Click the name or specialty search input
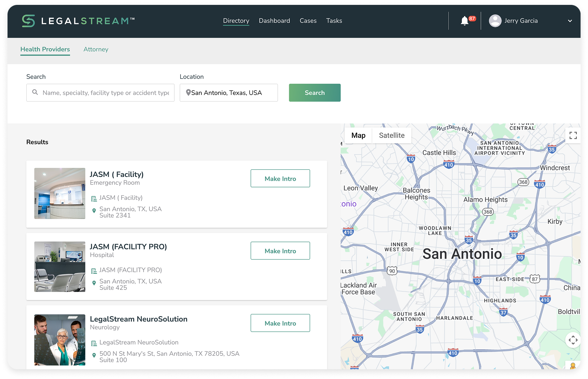This screenshot has height=379, width=588. tap(106, 93)
